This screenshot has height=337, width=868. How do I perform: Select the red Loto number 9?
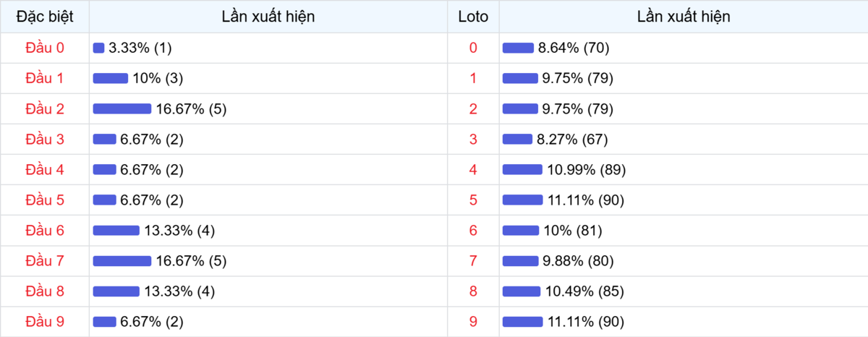click(x=473, y=322)
